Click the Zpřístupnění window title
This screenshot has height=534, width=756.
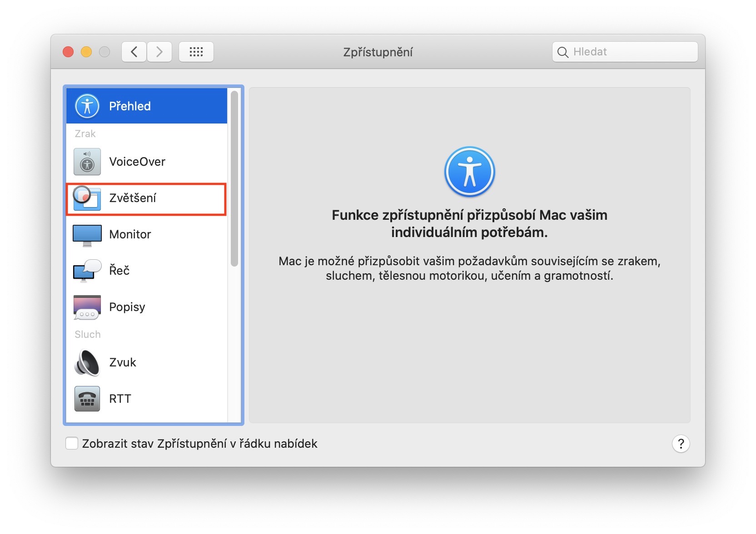point(378,52)
